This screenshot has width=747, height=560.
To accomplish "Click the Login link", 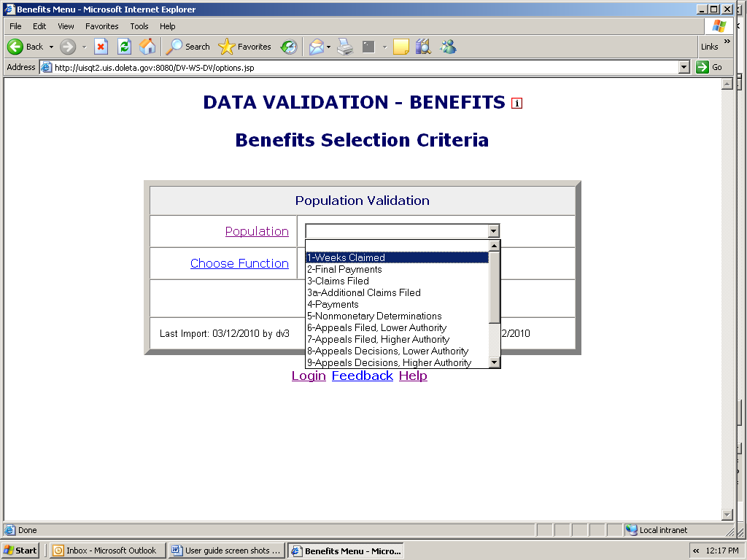I will (309, 376).
